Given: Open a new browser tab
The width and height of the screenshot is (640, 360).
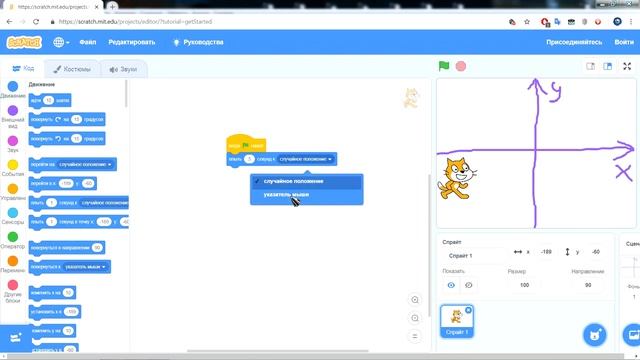Looking at the screenshot, I should pyautogui.click(x=112, y=7).
